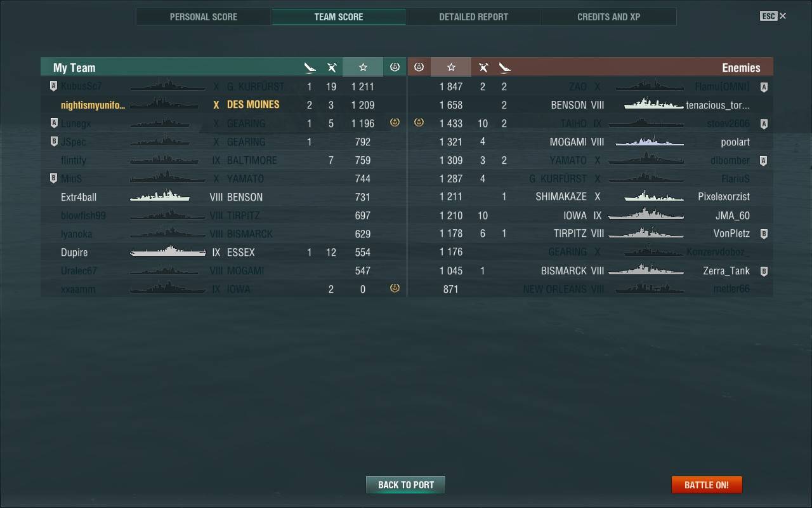Click division A badge next to KubusSc7
The width and height of the screenshot is (812, 508).
point(53,86)
